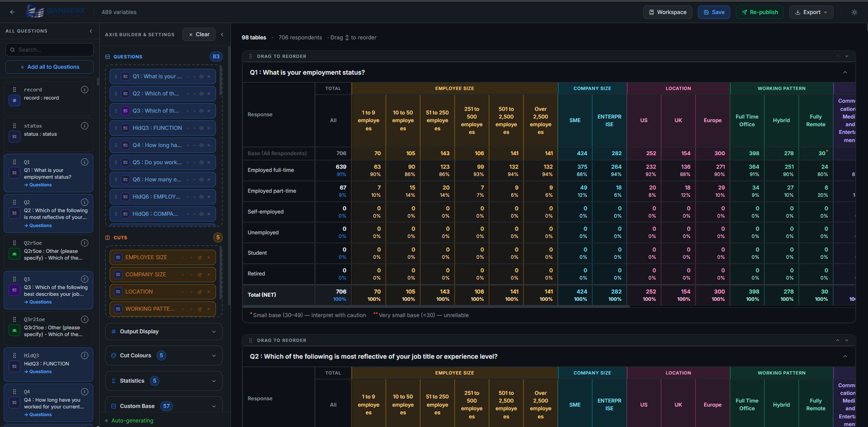Viewport: 868px width, 427px height.
Task: Open the info icon on the Q2r5oe card
Action: pyautogui.click(x=85, y=243)
